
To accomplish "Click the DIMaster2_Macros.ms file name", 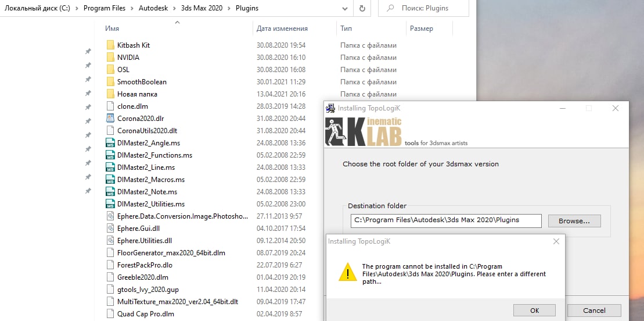I will pyautogui.click(x=151, y=180).
